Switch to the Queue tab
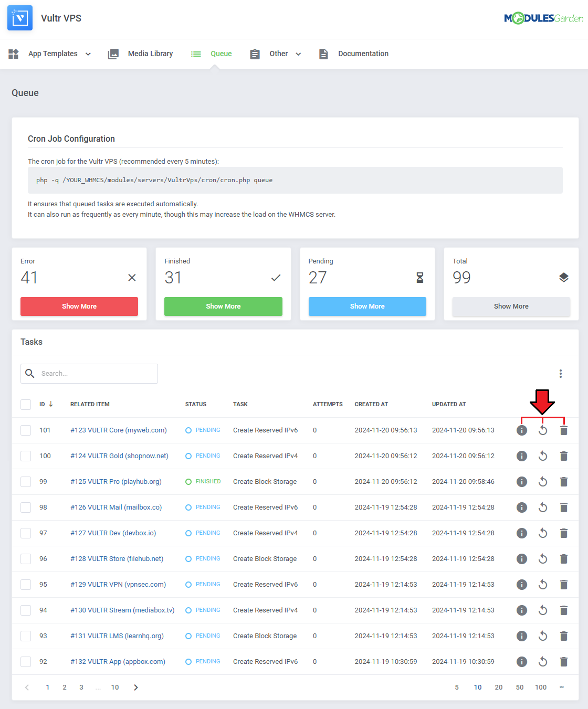Image resolution: width=588 pixels, height=709 pixels. click(211, 54)
